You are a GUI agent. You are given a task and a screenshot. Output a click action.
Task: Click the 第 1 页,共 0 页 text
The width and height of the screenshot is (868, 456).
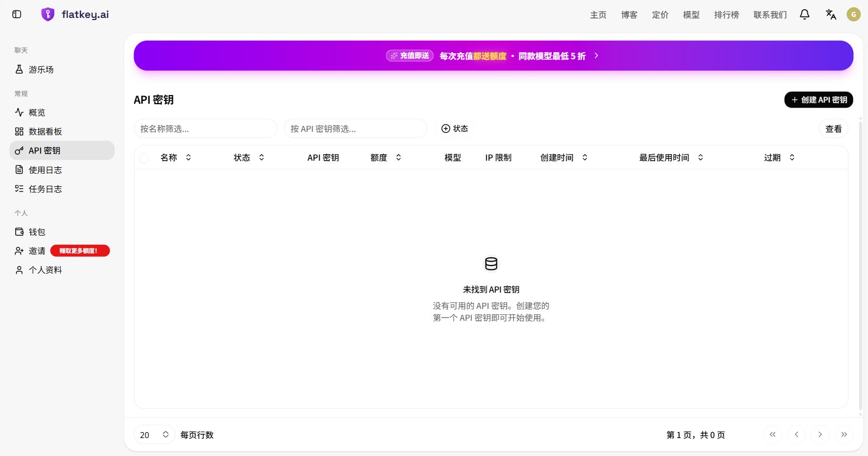(695, 435)
